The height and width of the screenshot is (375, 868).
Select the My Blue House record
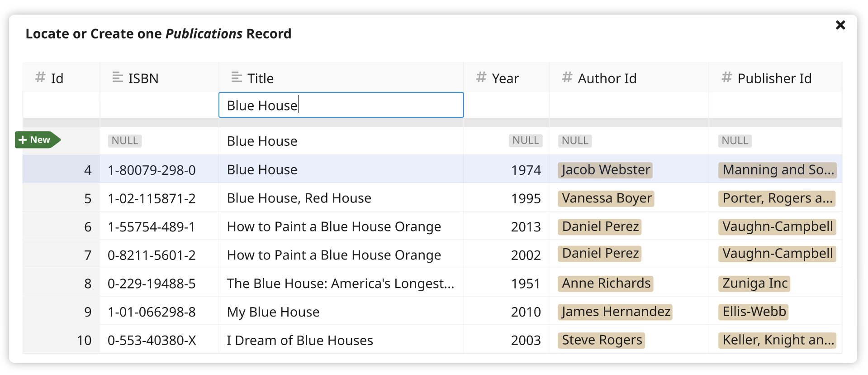[x=432, y=312]
